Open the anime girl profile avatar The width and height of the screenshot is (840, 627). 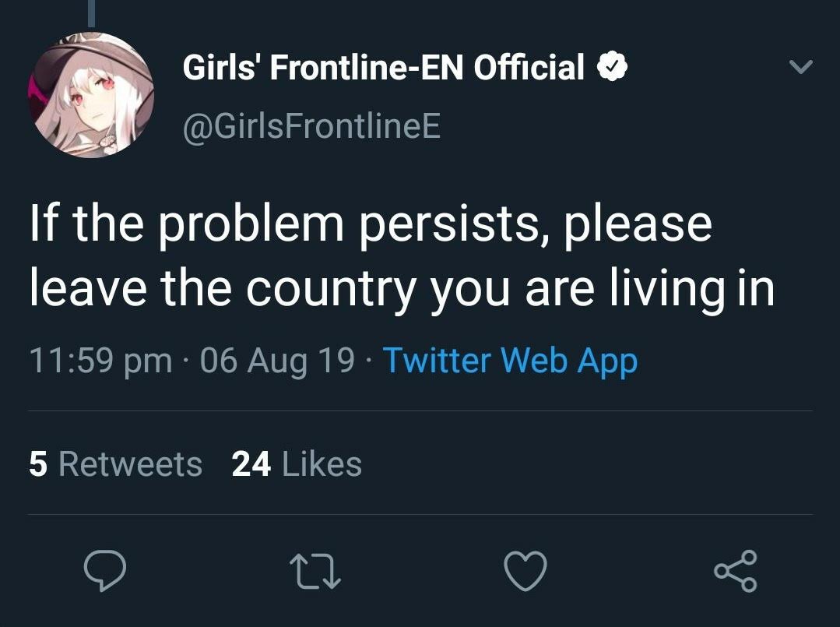[91, 95]
